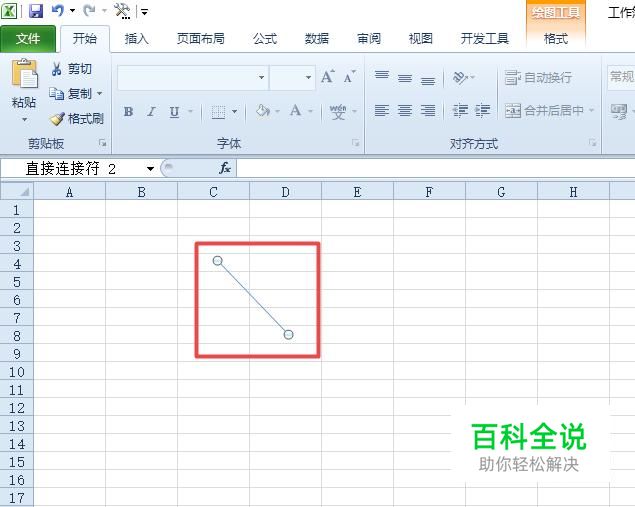The height and width of the screenshot is (507, 635).
Task: Click the Redo arrow icon
Action: (89, 11)
